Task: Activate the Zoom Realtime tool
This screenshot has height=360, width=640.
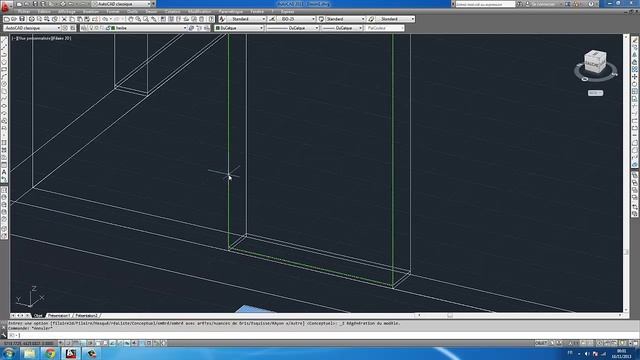Action: click(x=138, y=19)
